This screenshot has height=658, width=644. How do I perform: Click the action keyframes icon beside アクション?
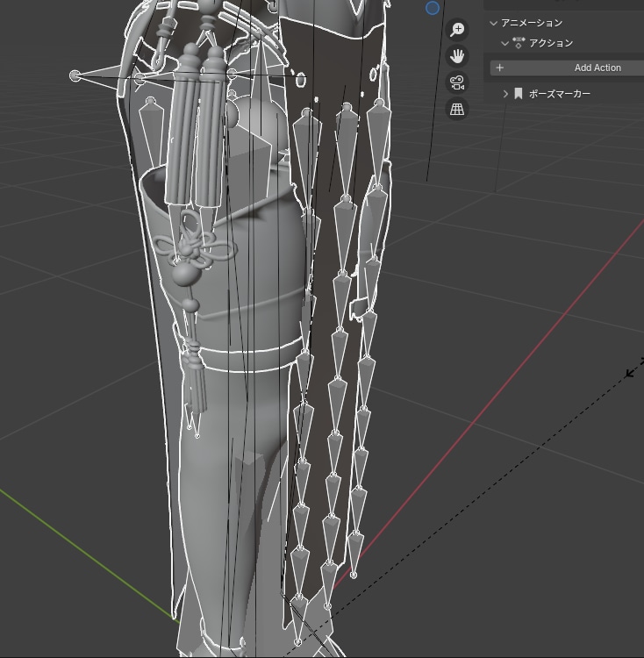tap(519, 43)
